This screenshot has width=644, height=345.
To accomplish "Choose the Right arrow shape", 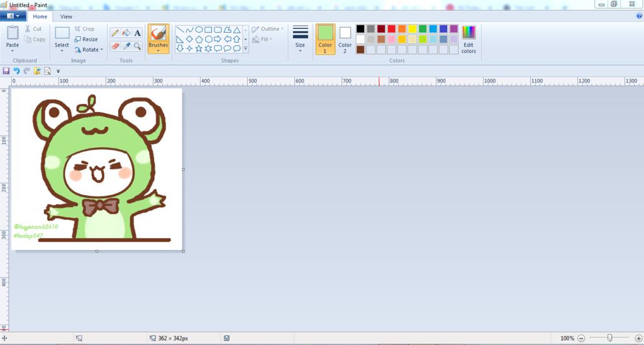I will pos(218,40).
